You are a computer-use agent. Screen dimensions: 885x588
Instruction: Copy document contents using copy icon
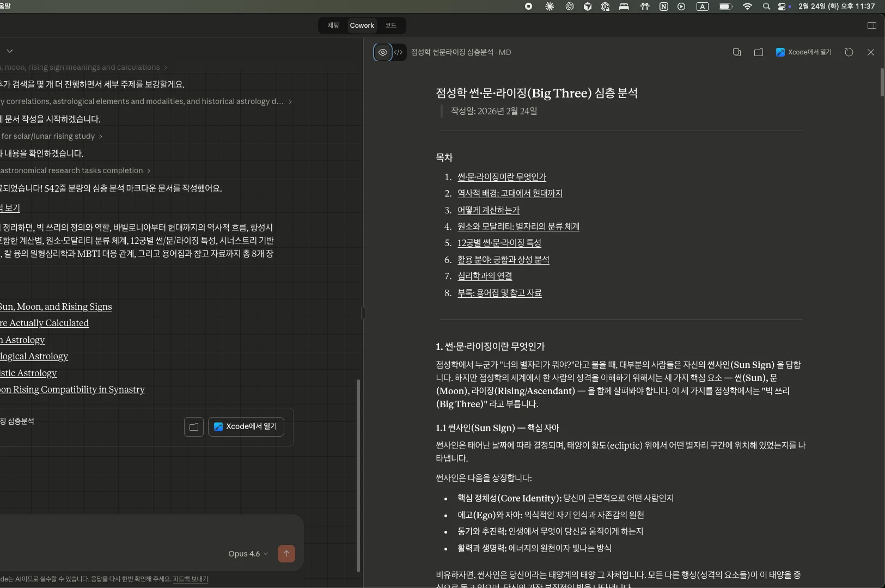pos(736,52)
